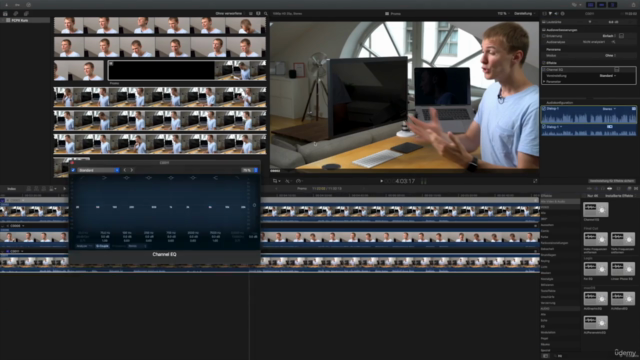Toggle inspector visibility layout button
Viewport: 640px width, 360px height.
[612, 4]
